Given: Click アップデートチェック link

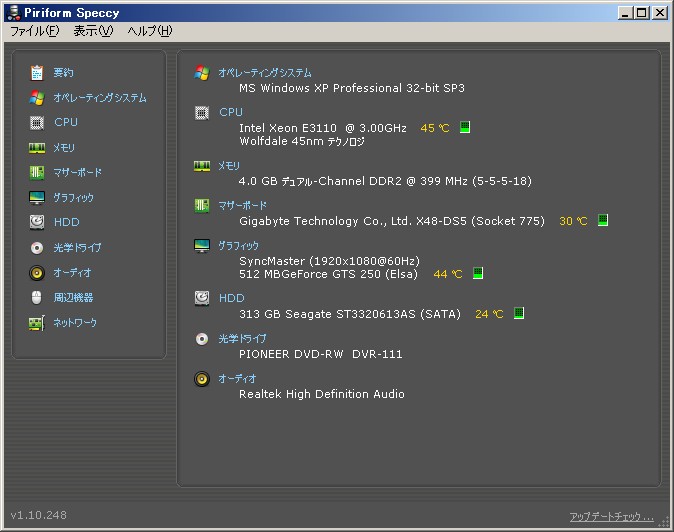Looking at the screenshot, I should pos(612,516).
